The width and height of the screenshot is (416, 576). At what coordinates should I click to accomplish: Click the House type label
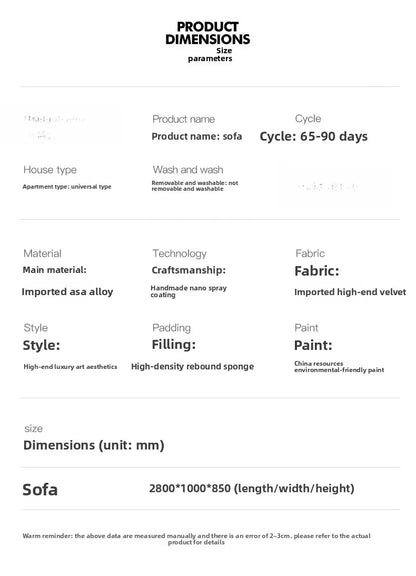click(50, 170)
